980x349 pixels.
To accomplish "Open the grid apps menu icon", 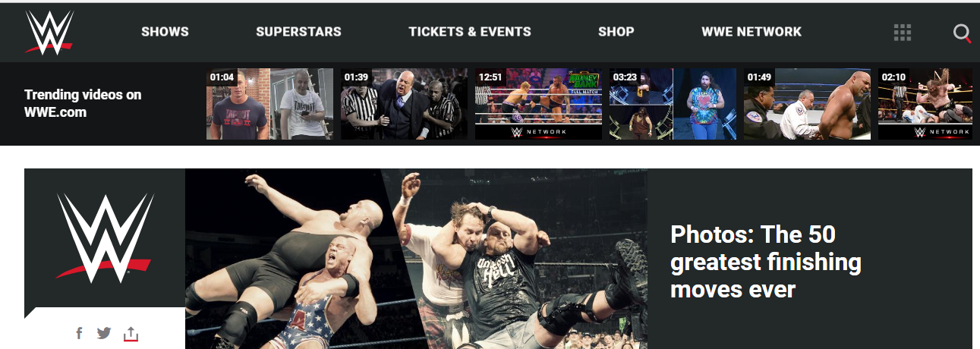I will point(903,32).
